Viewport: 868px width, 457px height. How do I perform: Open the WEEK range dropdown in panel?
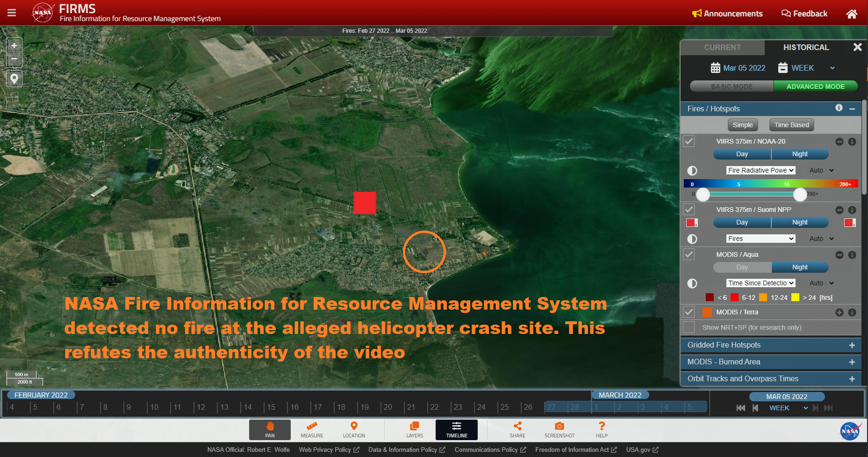tap(807, 68)
